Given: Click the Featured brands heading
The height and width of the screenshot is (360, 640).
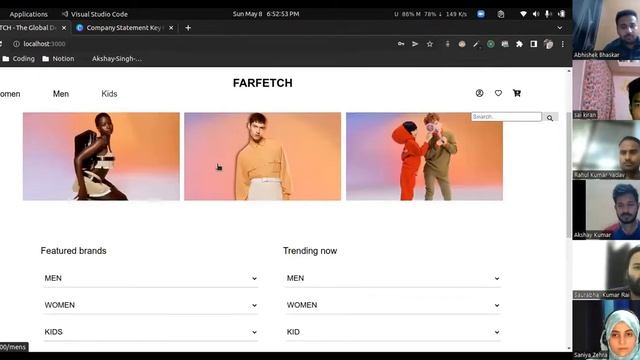Looking at the screenshot, I should (73, 251).
